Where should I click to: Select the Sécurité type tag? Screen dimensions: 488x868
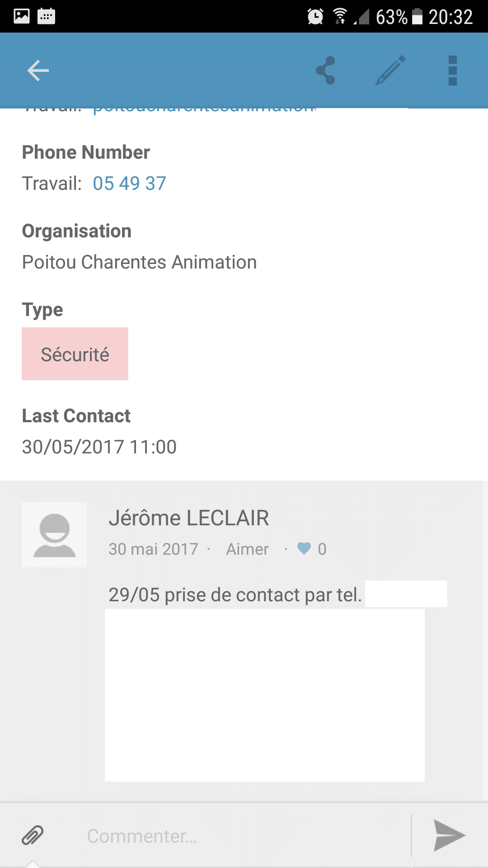click(75, 354)
